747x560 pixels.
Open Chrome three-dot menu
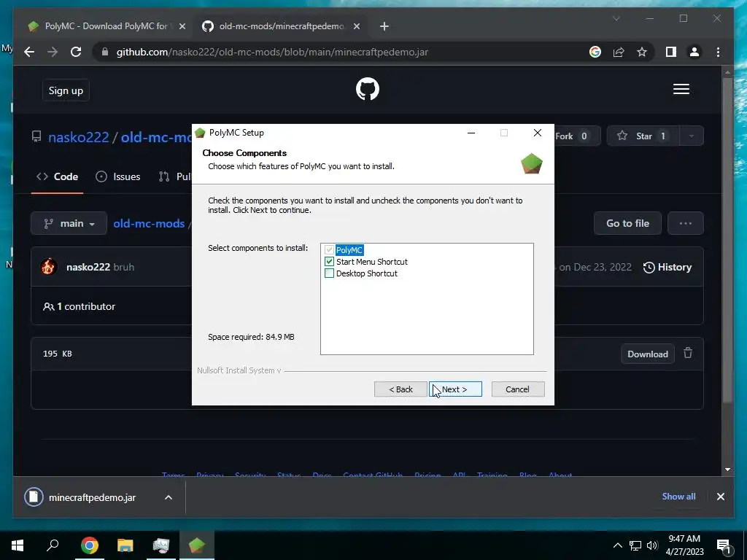pyautogui.click(x=718, y=52)
